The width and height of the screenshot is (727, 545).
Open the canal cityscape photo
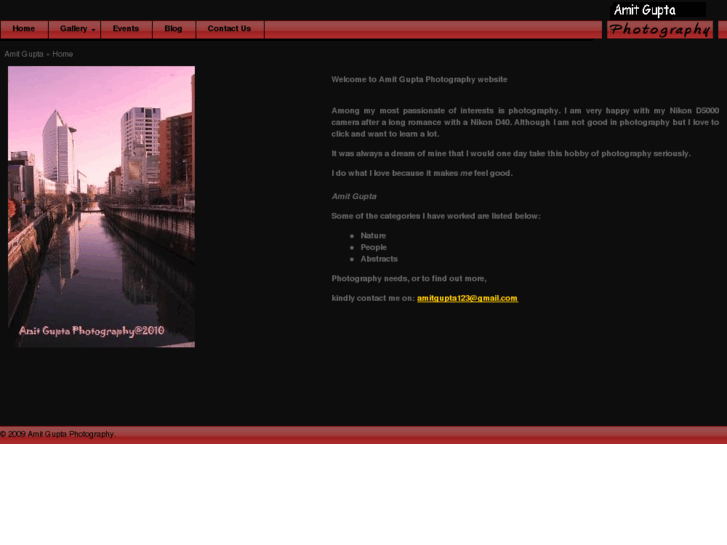[x=102, y=206]
